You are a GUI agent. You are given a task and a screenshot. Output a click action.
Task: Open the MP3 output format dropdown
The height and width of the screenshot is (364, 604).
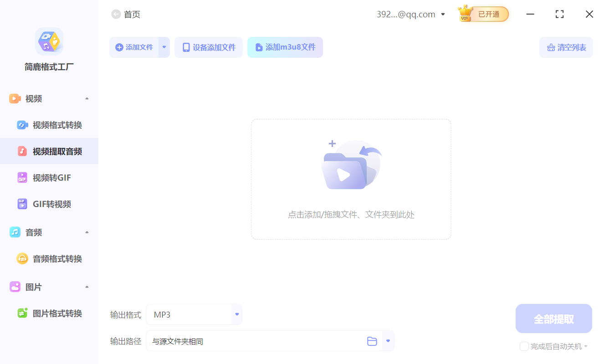coord(236,314)
